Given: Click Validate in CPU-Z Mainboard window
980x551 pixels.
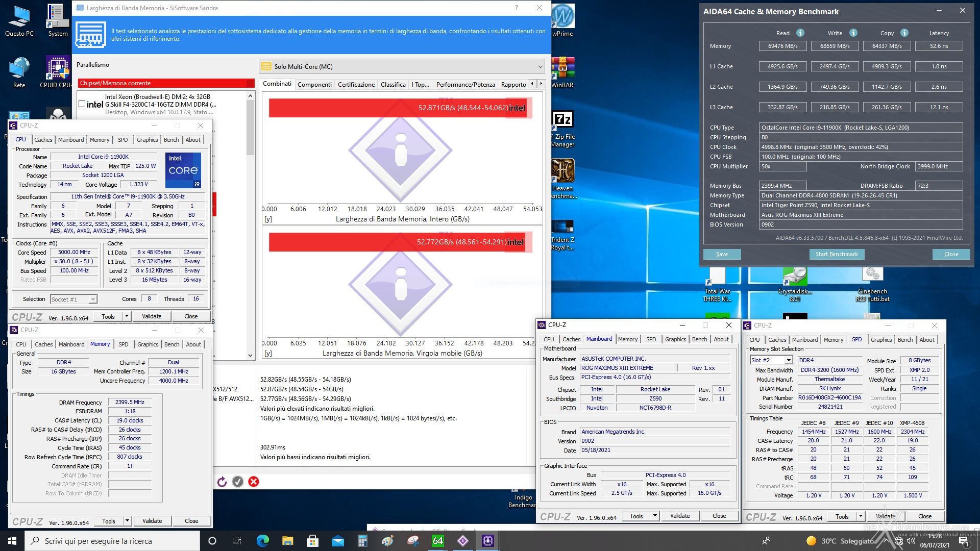Looking at the screenshot, I should coord(679,516).
